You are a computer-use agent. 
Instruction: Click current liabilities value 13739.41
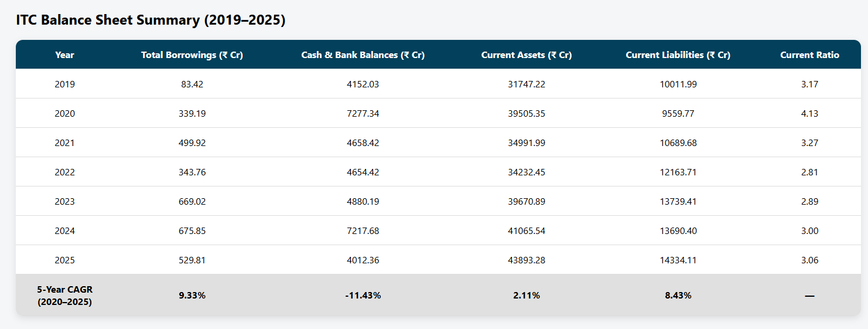tap(678, 201)
